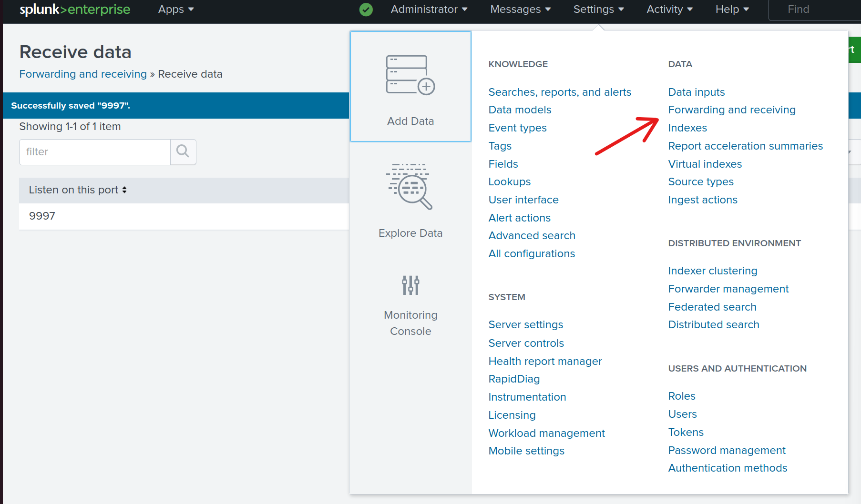Click the Forwarding and receiving breadcrumb
861x504 pixels.
click(83, 74)
